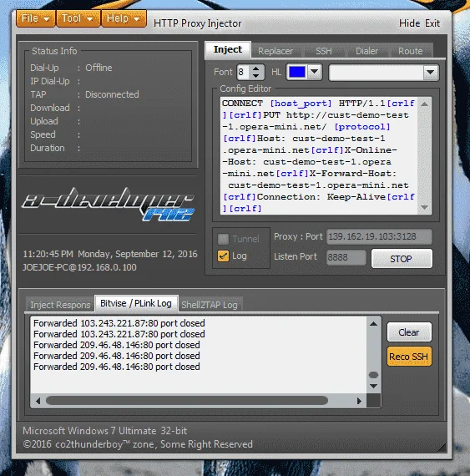Click log horizontal scroll left arrow

click(38, 401)
